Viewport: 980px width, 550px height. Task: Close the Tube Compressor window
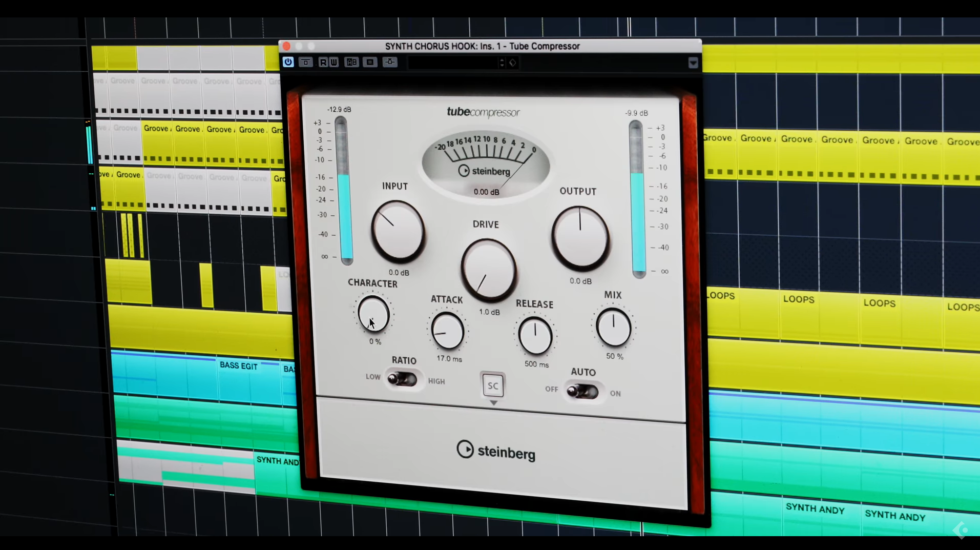pyautogui.click(x=287, y=46)
